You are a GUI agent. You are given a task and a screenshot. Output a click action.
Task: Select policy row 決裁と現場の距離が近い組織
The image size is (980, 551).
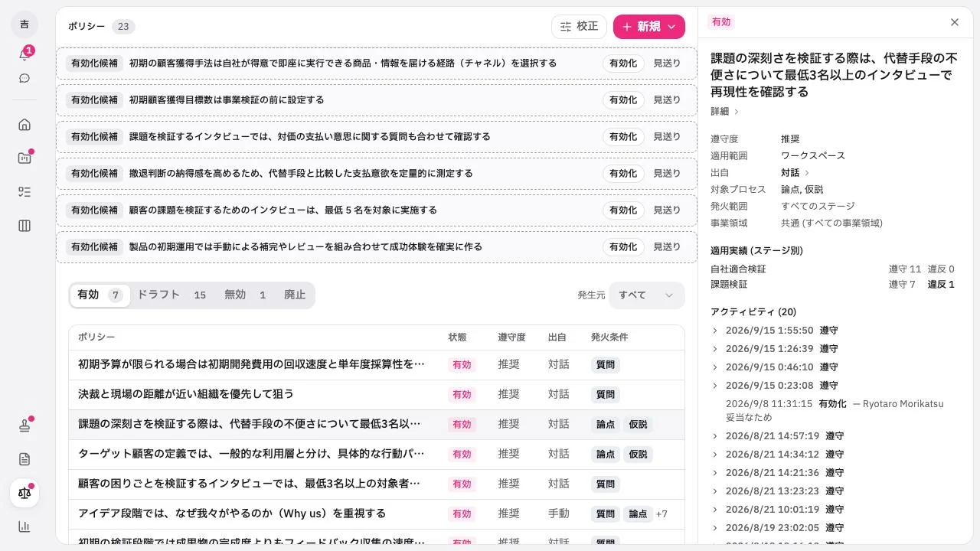(377, 395)
